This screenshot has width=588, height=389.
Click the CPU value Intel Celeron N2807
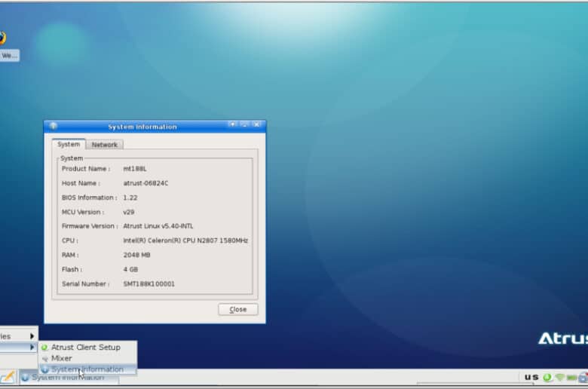click(185, 240)
